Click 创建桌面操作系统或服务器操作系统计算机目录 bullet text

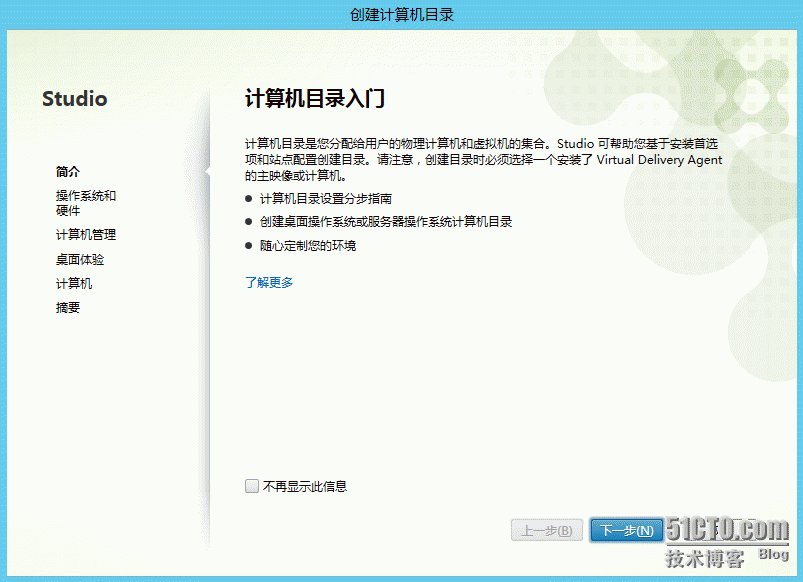tap(386, 222)
